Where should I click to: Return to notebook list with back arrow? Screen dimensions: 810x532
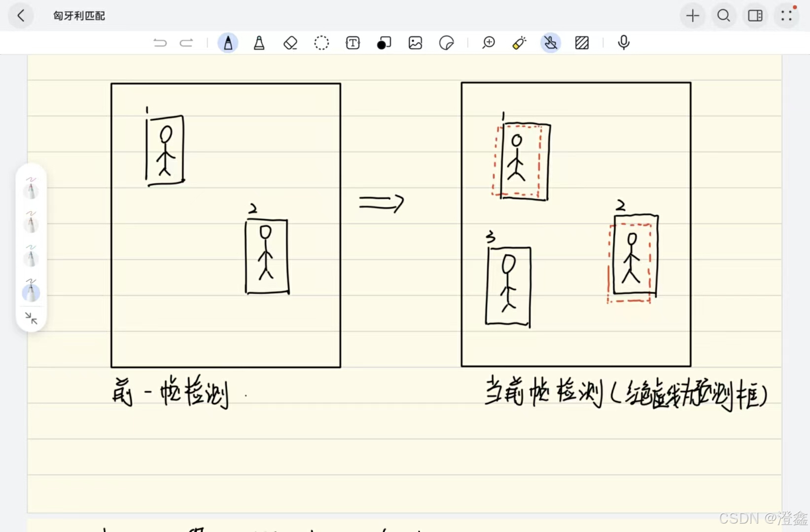pyautogui.click(x=21, y=15)
